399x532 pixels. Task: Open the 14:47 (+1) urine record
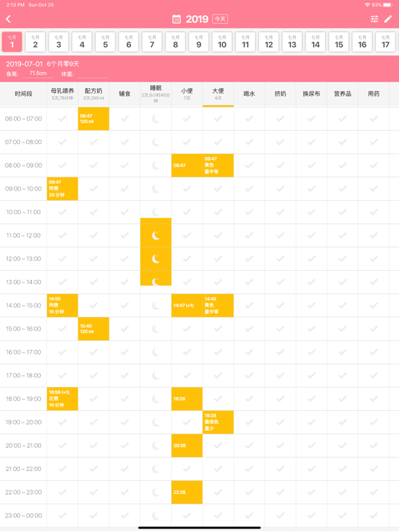click(x=187, y=305)
